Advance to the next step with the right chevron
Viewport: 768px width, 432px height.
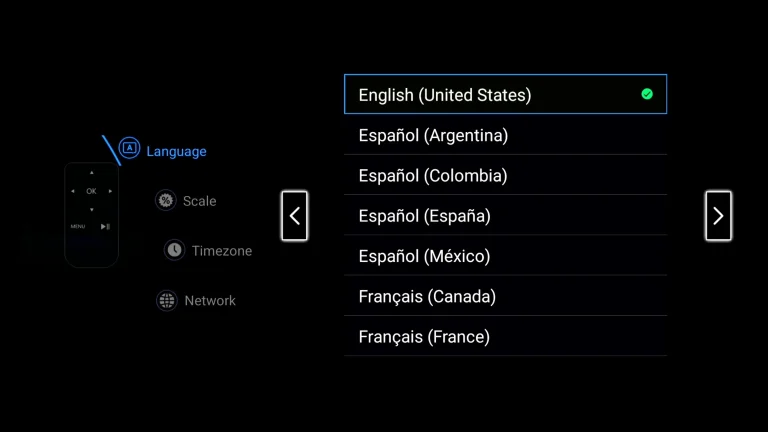[718, 216]
